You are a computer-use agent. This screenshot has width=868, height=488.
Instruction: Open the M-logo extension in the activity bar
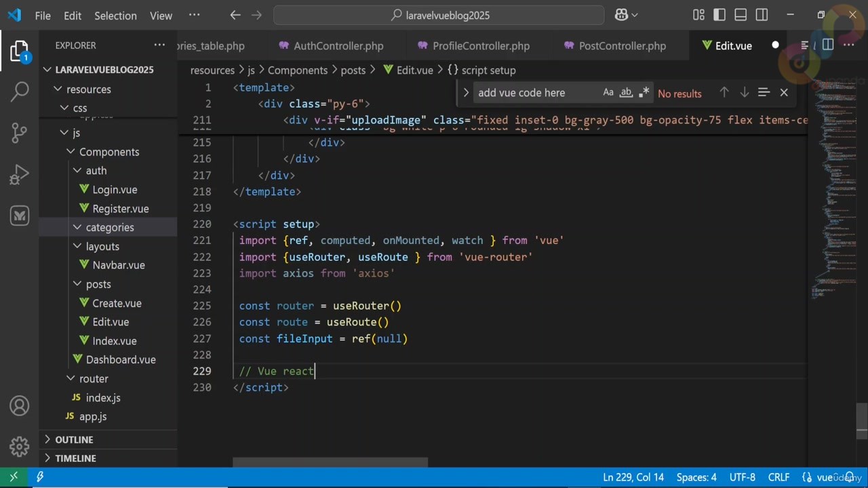[x=19, y=216]
